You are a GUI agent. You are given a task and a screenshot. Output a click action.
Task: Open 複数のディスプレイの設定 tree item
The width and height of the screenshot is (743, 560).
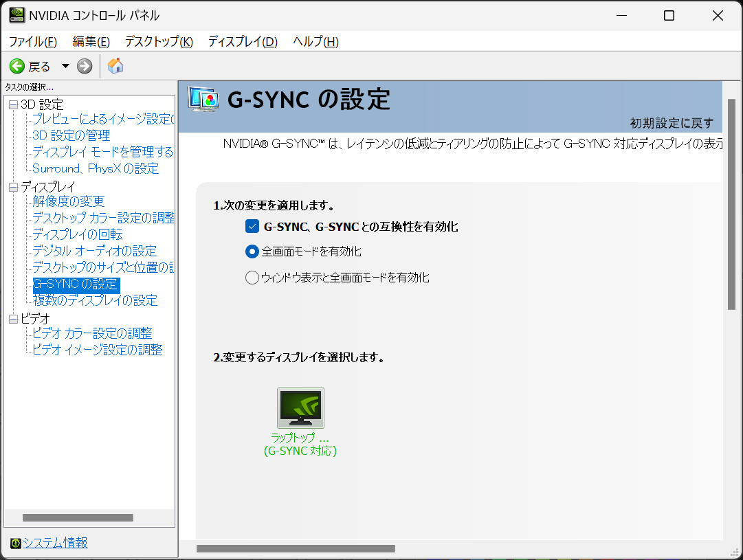pos(95,300)
